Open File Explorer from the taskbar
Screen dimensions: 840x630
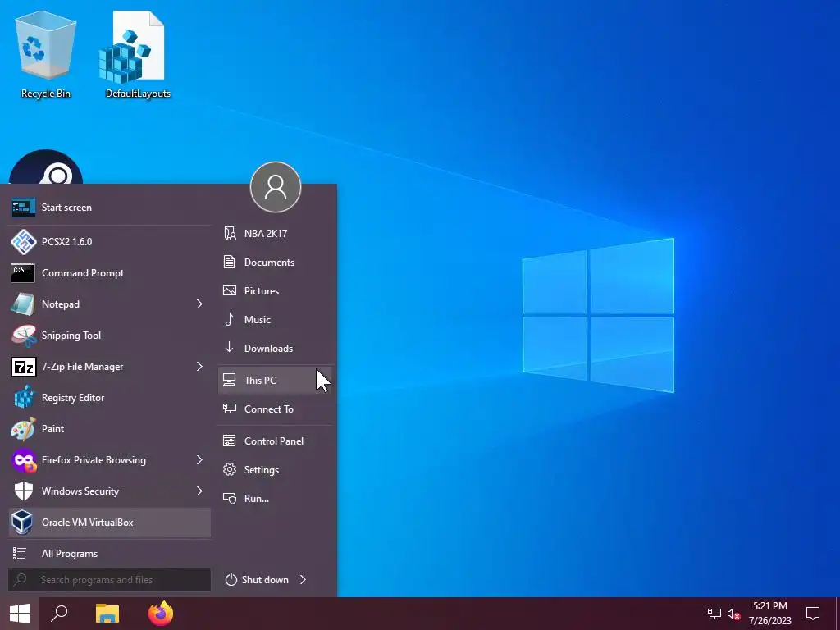[107, 614]
